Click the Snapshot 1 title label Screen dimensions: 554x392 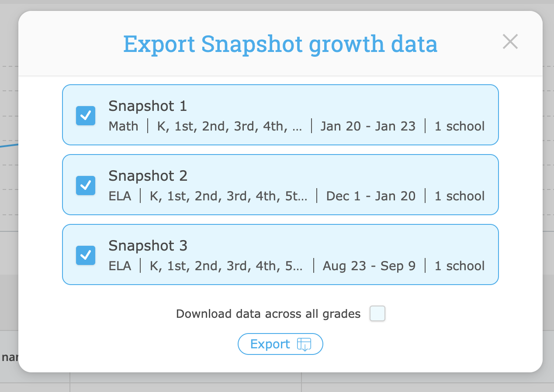[x=148, y=106]
